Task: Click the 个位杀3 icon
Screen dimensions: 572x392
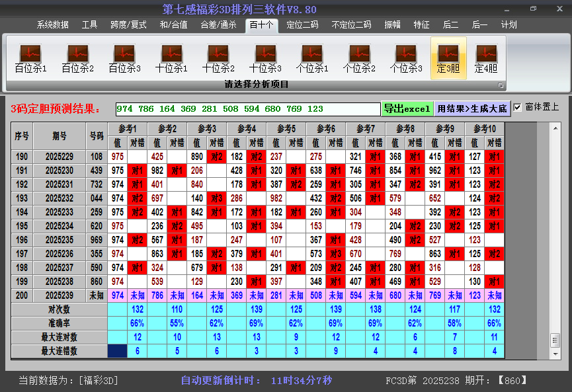Action: [406, 58]
